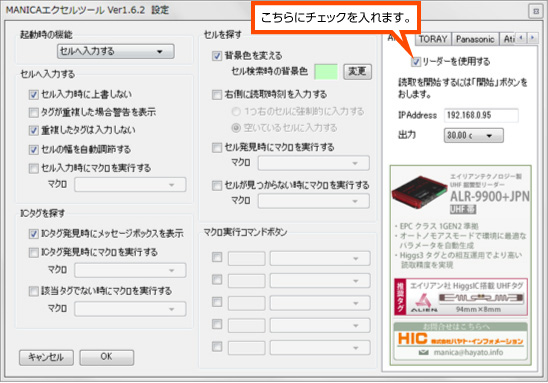Screen dimensions: 548x383
Task: Click the IP Address field 192.168.0.95
Action: coord(481,115)
